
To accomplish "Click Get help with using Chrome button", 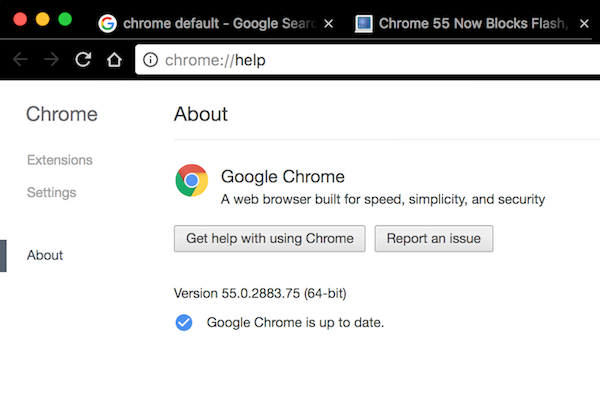I will click(270, 238).
